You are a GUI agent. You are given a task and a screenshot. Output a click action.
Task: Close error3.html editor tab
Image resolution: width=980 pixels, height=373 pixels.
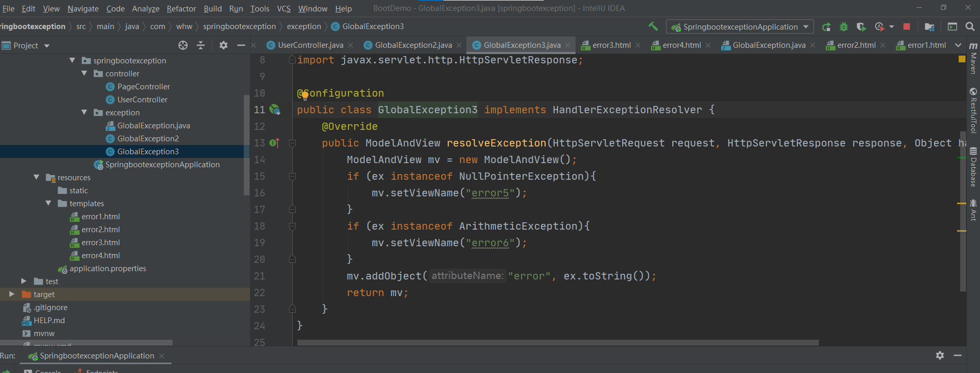(x=638, y=45)
